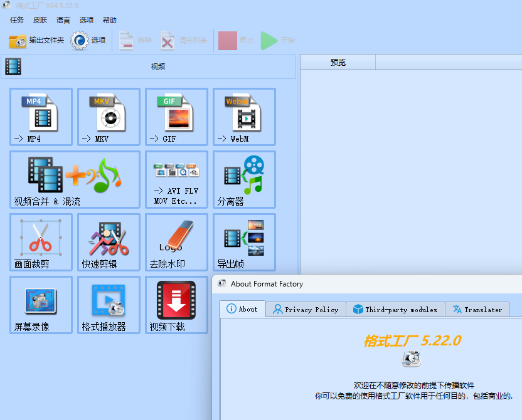
Task: Click the 预览 preview column header
Action: 338,63
